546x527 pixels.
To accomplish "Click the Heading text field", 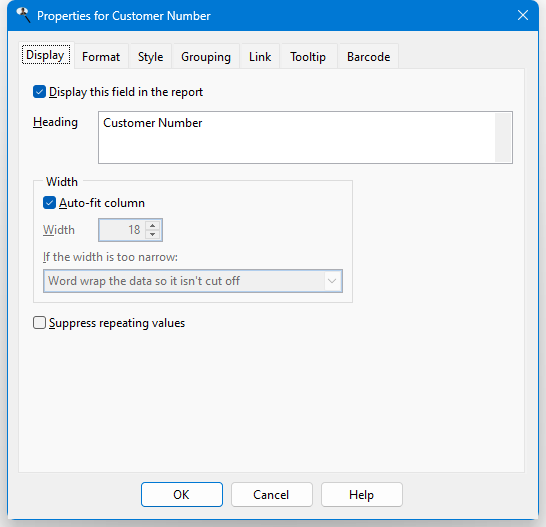I will [305, 138].
